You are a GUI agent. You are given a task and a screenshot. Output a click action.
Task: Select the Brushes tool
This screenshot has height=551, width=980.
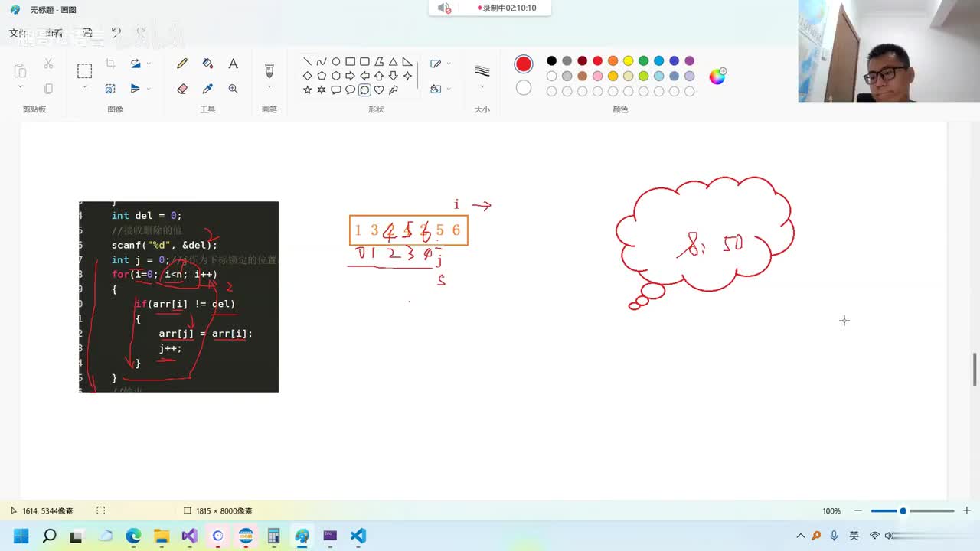click(x=269, y=70)
